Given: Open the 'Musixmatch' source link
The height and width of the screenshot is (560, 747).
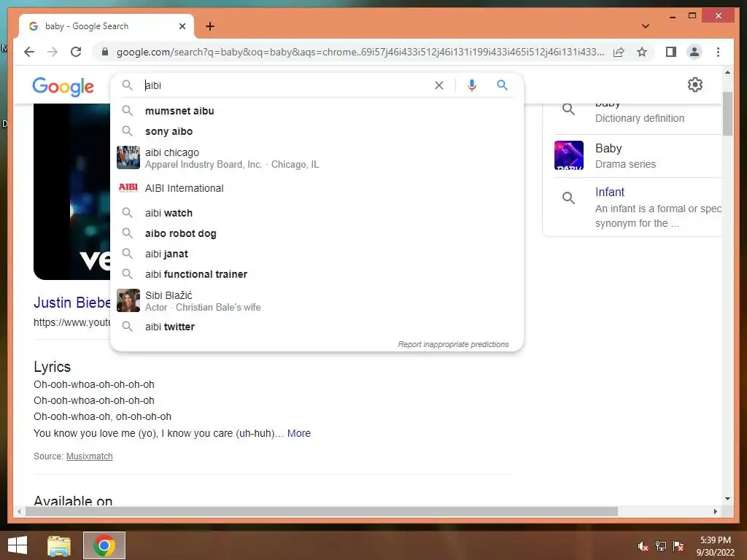Looking at the screenshot, I should [x=90, y=456].
